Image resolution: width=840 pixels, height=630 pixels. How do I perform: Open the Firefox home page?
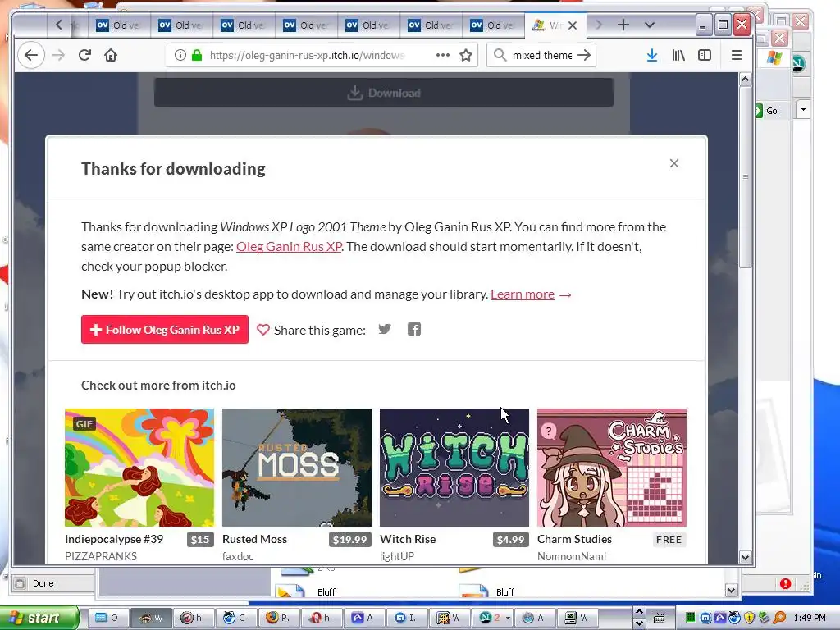pos(111,55)
